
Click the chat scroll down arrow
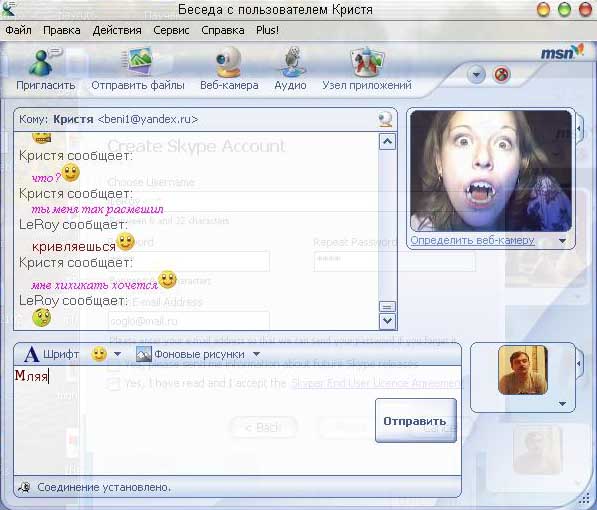click(x=387, y=321)
